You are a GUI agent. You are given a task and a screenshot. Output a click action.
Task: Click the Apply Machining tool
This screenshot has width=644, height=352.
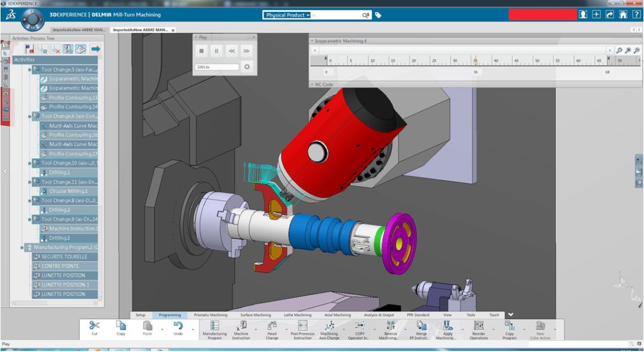tap(448, 330)
